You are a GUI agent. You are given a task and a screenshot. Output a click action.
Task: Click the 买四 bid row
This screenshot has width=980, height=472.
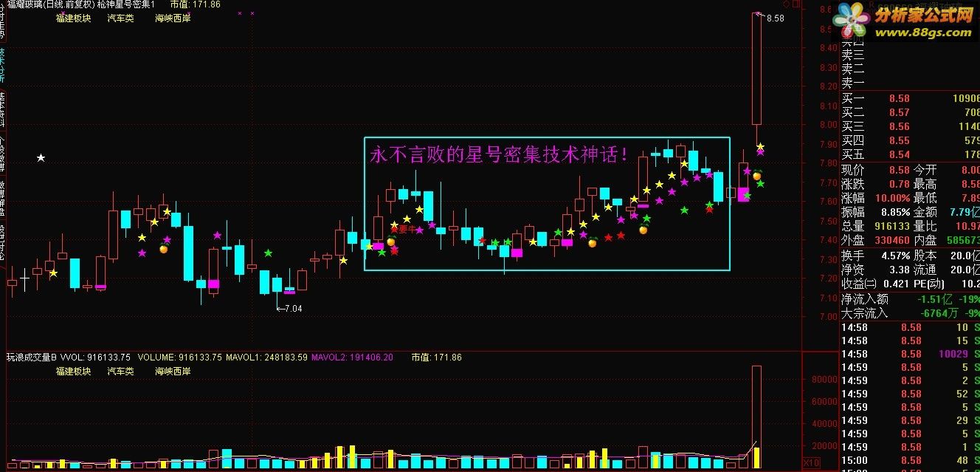(911, 140)
